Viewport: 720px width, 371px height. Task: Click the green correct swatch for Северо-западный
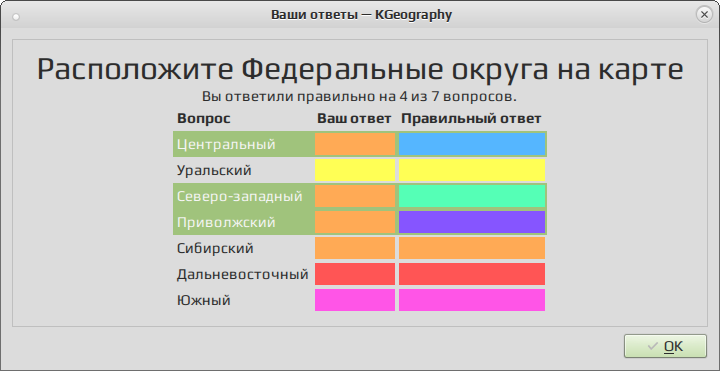[472, 197]
